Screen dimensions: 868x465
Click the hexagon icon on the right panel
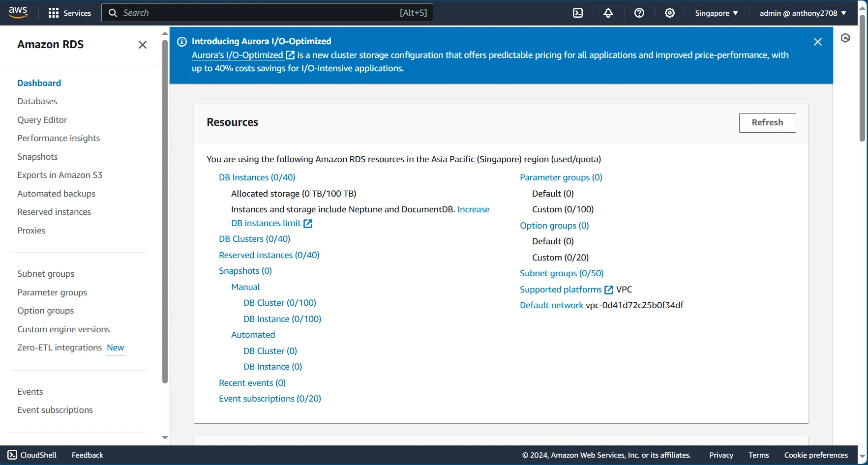845,38
